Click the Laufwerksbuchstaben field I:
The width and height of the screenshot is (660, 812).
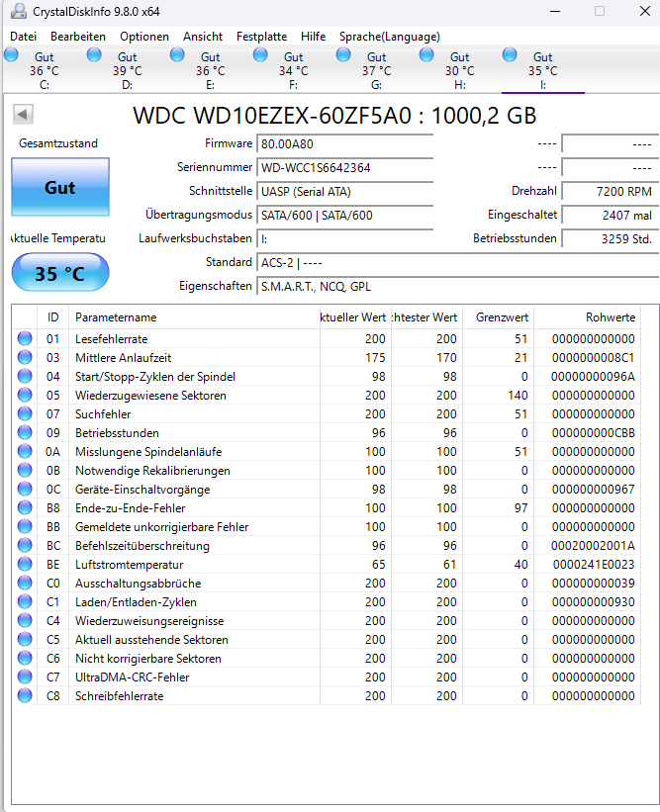[345, 238]
